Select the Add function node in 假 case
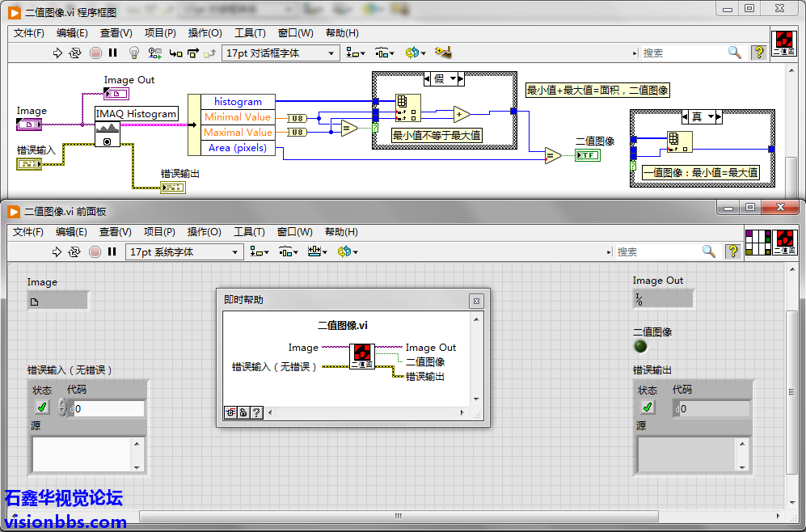This screenshot has height=532, width=806. (461, 114)
